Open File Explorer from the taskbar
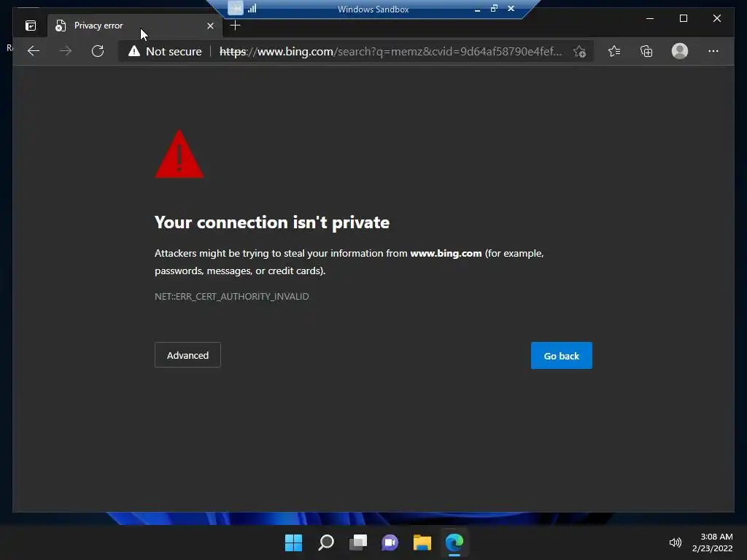747x560 pixels. click(422, 542)
